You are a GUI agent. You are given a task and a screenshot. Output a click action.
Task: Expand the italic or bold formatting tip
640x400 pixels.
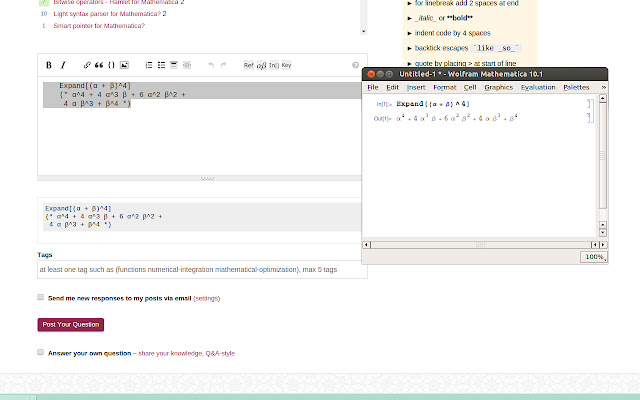tap(409, 18)
